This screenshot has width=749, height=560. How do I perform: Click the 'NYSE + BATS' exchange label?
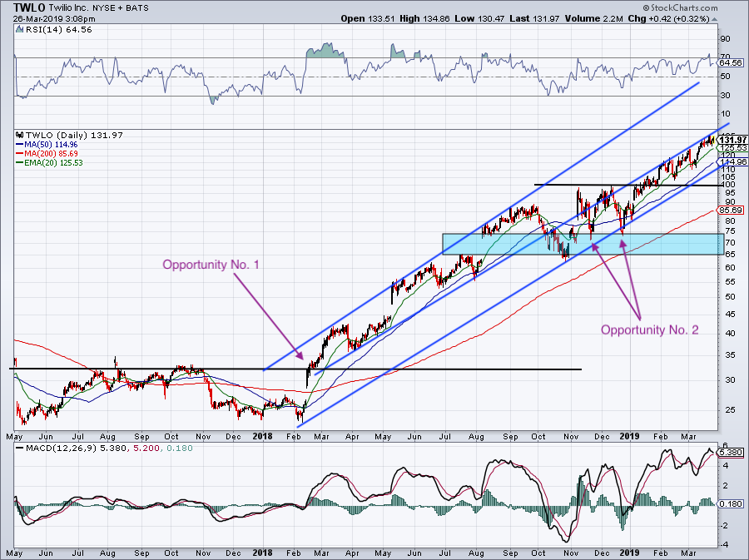tap(122, 8)
